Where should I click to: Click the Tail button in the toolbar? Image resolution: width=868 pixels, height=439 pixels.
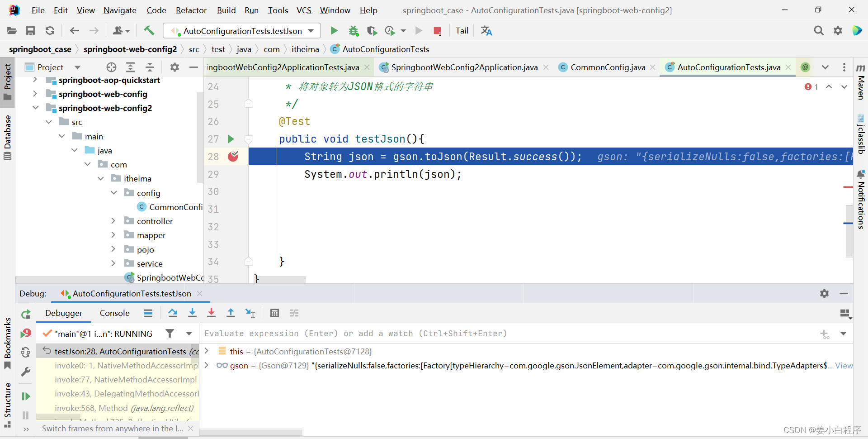(462, 31)
